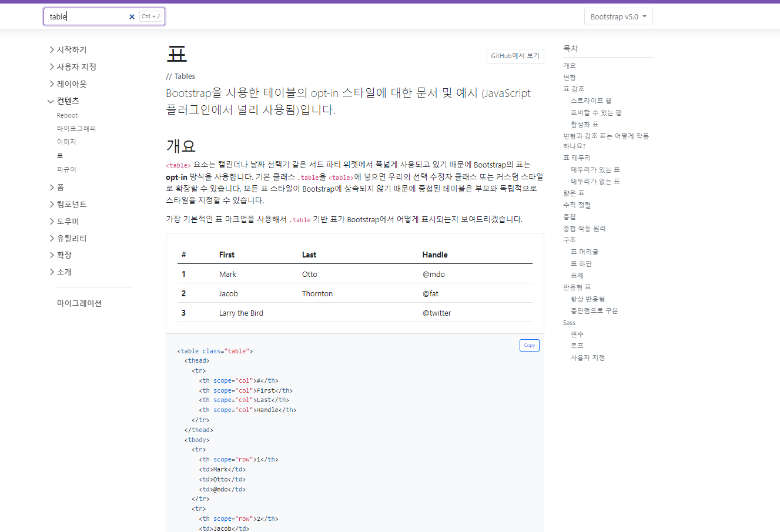Screen dimensions: 780x532
Task: Go to 표제 in contents
Action: pos(577,276)
